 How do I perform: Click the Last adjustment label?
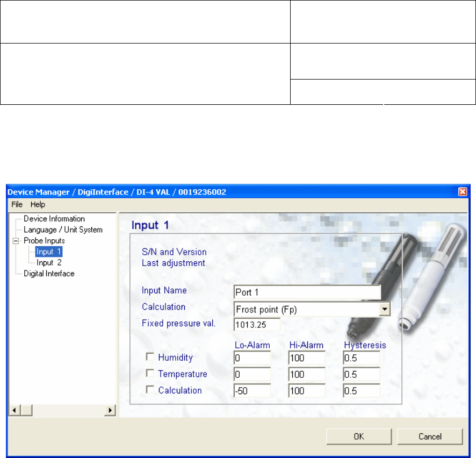click(x=174, y=263)
